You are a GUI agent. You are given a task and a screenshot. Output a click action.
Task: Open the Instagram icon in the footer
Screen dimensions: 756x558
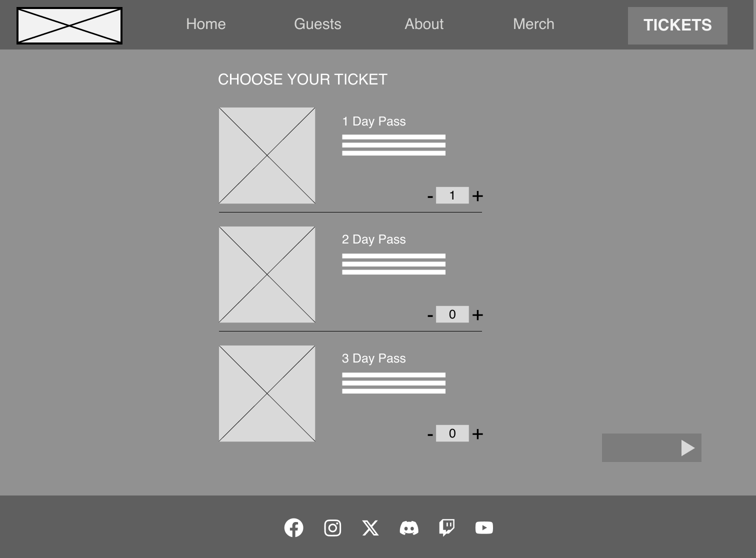click(x=332, y=528)
